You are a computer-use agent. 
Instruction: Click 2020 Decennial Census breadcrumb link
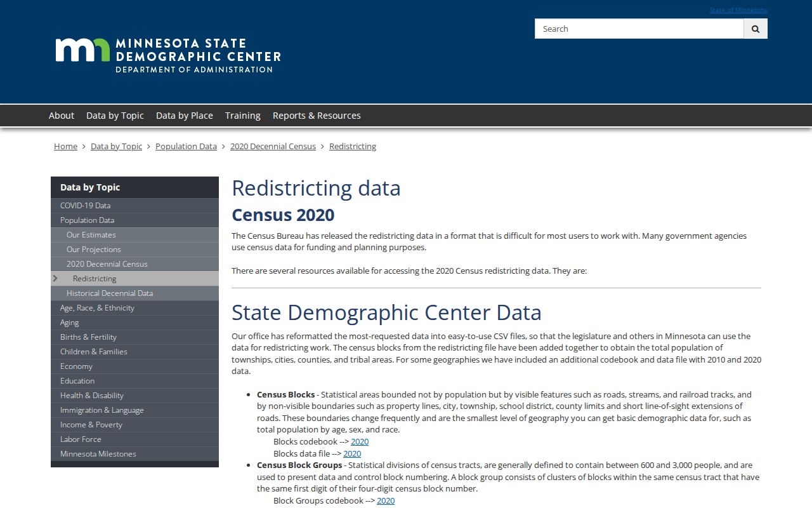coord(273,146)
